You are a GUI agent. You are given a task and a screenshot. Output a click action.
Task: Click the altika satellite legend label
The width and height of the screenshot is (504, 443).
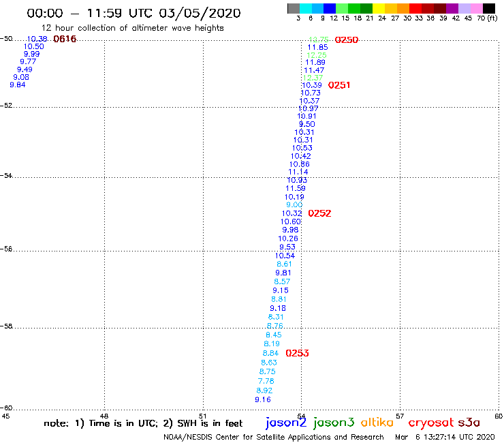point(377,423)
